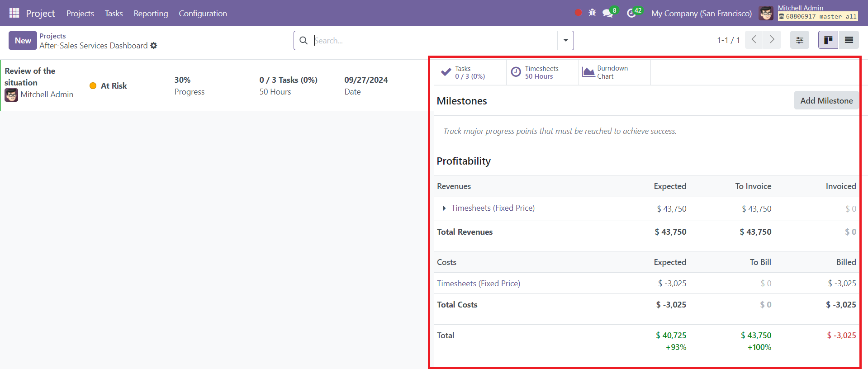Click Mitchell Admin avatar on update card
Screen dimensions: 868x369
11,95
